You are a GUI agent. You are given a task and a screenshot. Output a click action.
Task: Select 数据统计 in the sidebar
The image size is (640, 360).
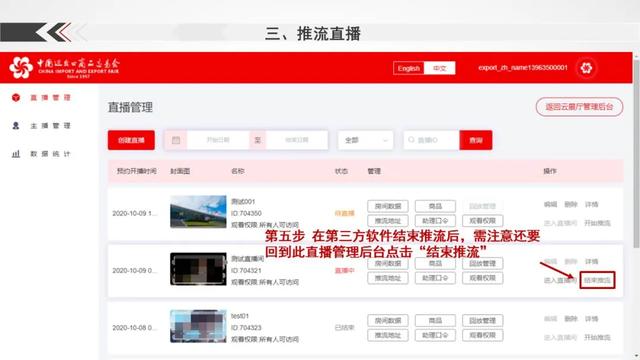click(x=50, y=154)
